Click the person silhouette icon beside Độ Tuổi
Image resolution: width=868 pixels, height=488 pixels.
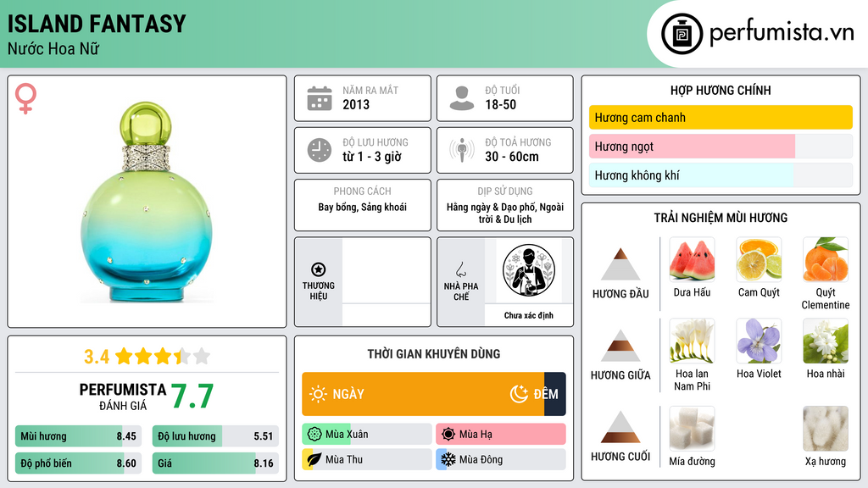pyautogui.click(x=462, y=98)
